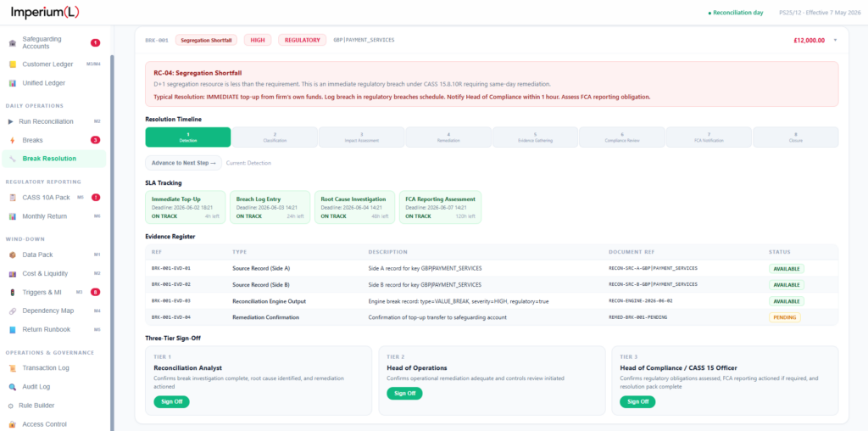868x431 pixels.
Task: Click the Imperium(L) logo
Action: [46, 12]
